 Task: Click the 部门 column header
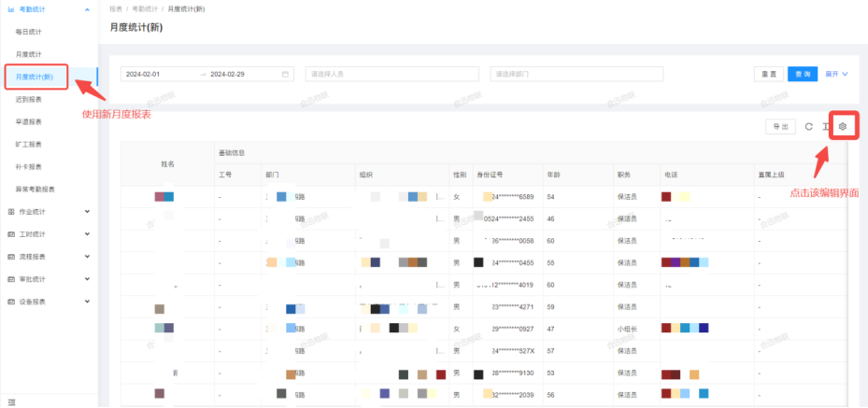pos(308,175)
